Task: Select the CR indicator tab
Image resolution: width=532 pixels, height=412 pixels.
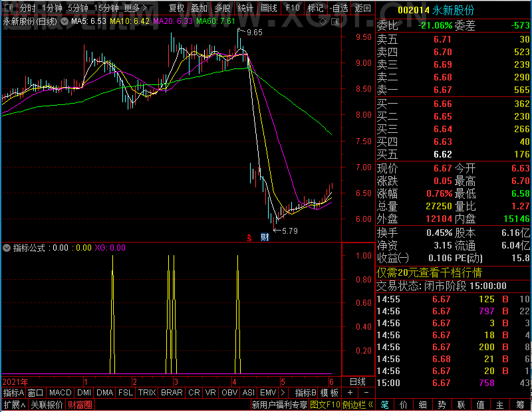Action: coord(194,393)
